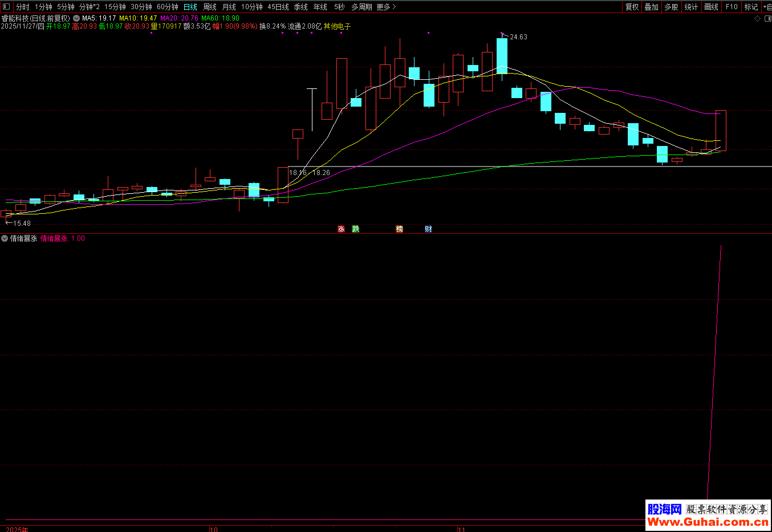Select the 周线 weekly period tab
The image size is (772, 532).
pyautogui.click(x=210, y=7)
